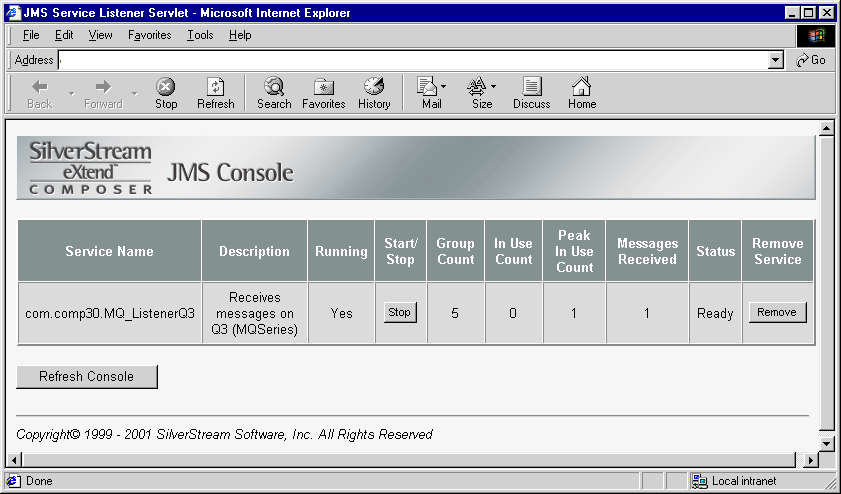Viewport: 841px width, 494px height.
Task: Click the Windows logo throbber icon
Action: pos(816,36)
